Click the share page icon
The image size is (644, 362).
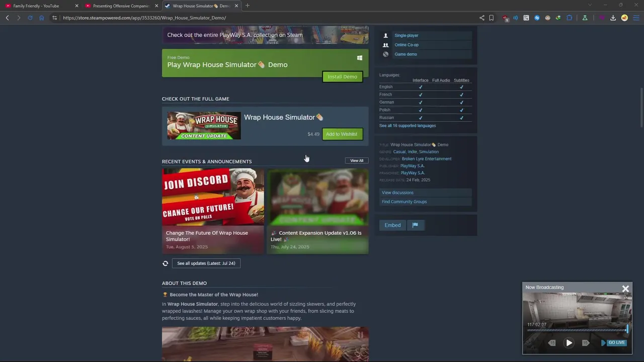pos(482,18)
